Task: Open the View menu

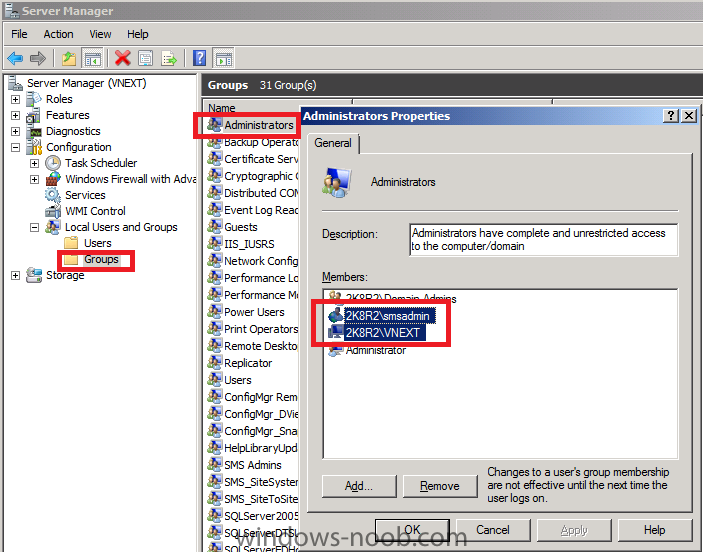Action: 100,34
